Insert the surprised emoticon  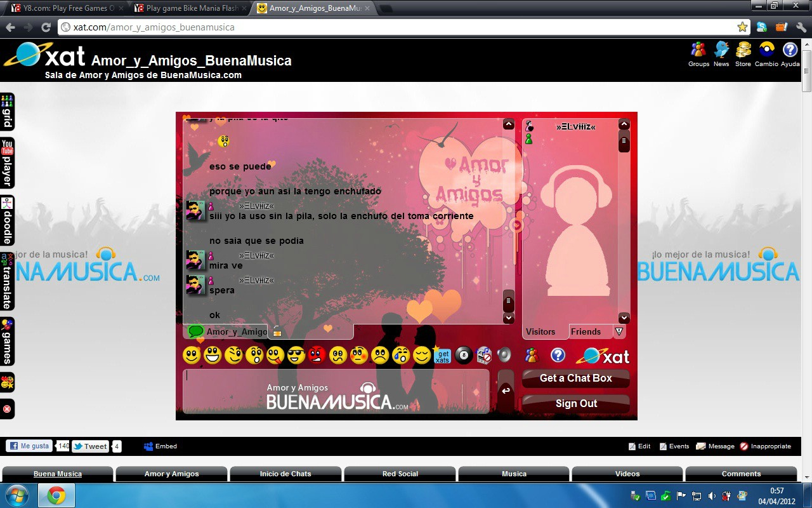pos(254,355)
